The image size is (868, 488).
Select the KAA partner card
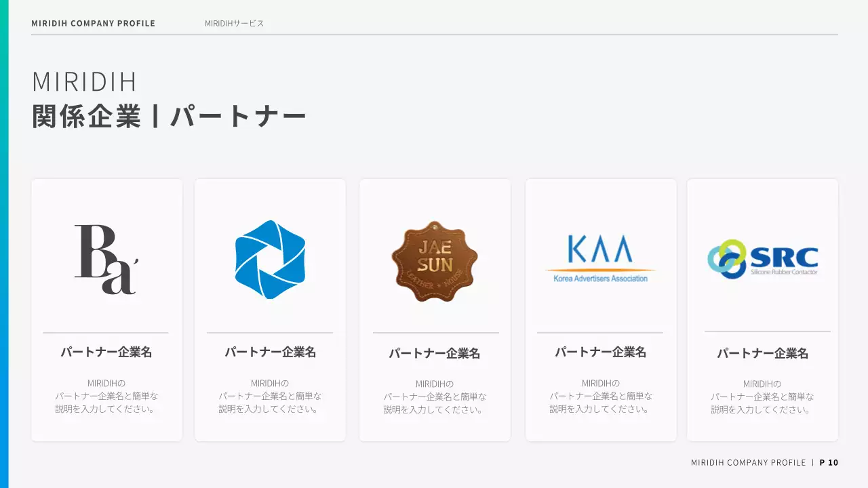[x=599, y=308]
